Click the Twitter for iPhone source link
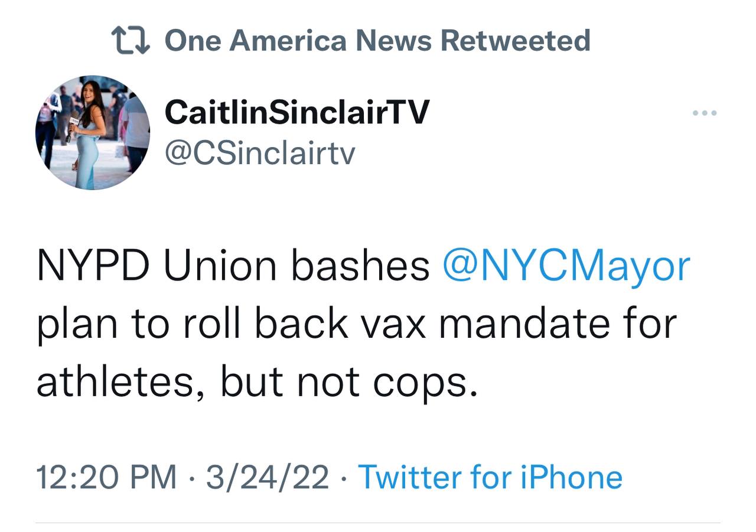Viewport: 756px width, 532px height. (490, 476)
